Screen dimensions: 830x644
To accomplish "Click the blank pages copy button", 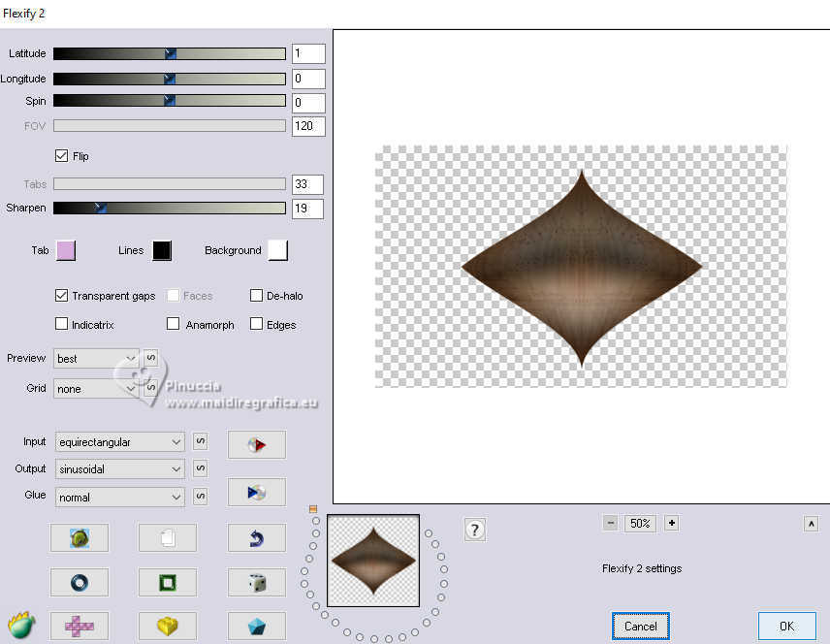I will click(168, 538).
